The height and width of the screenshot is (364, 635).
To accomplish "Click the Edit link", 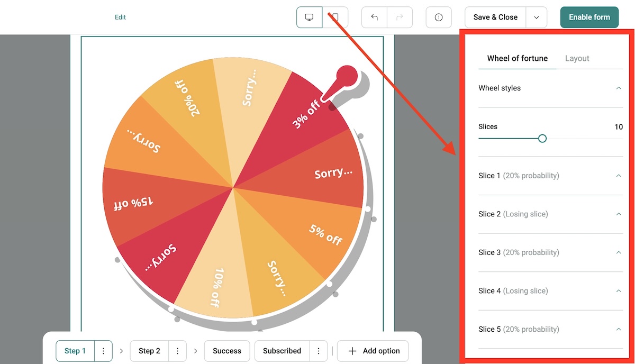I will 120,17.
